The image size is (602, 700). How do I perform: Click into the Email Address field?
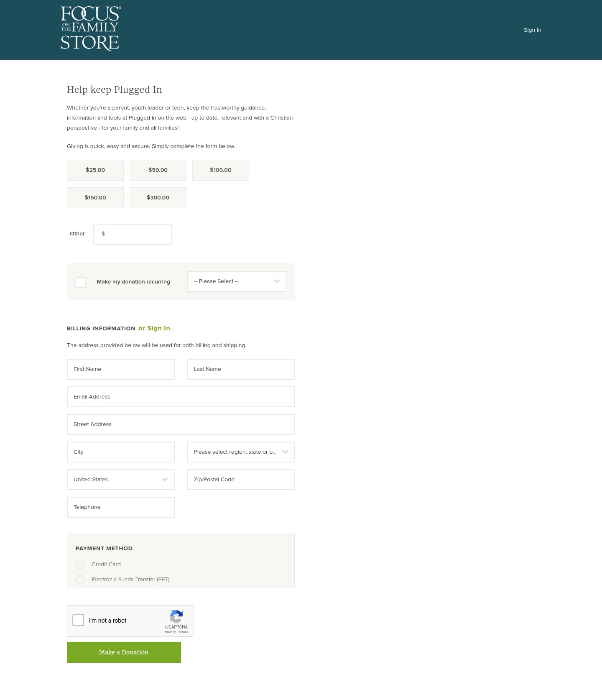point(181,397)
